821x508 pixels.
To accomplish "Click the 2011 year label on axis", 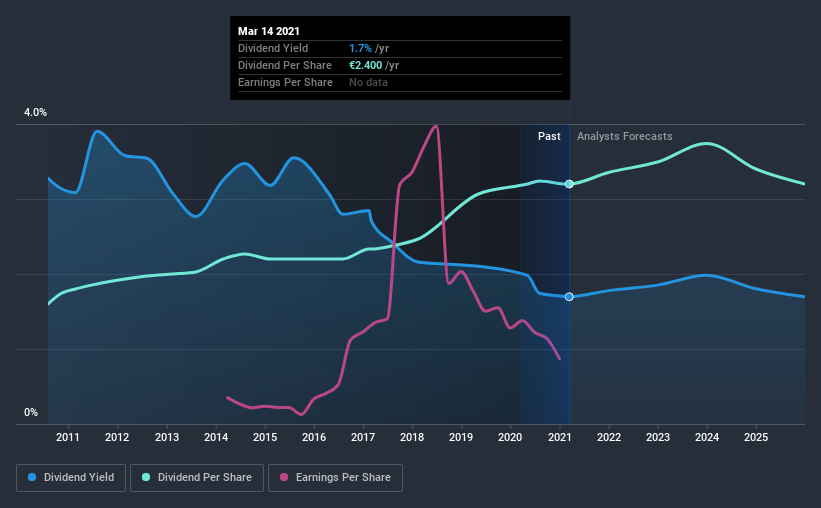I will click(x=68, y=437).
